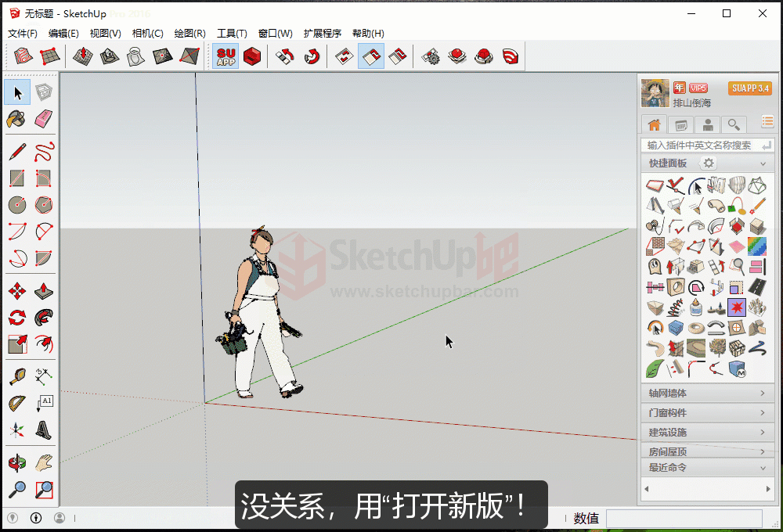Toggle the list view icon in SUAPP panel
The image size is (783, 532).
click(767, 121)
